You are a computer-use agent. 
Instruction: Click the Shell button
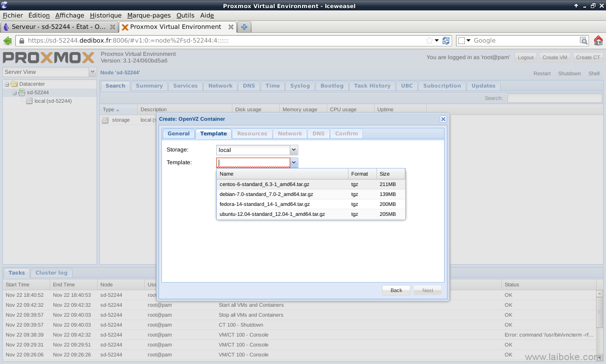tap(594, 73)
